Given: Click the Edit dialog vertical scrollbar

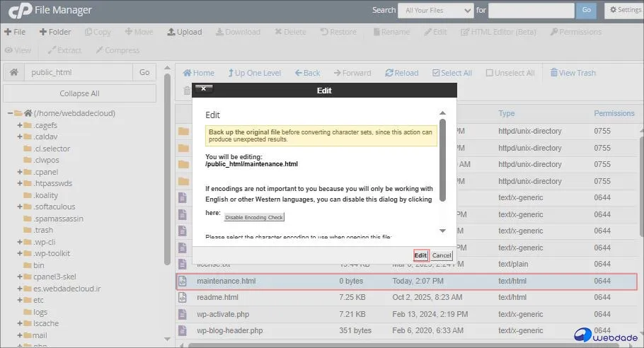Looking at the screenshot, I should click(x=442, y=159).
